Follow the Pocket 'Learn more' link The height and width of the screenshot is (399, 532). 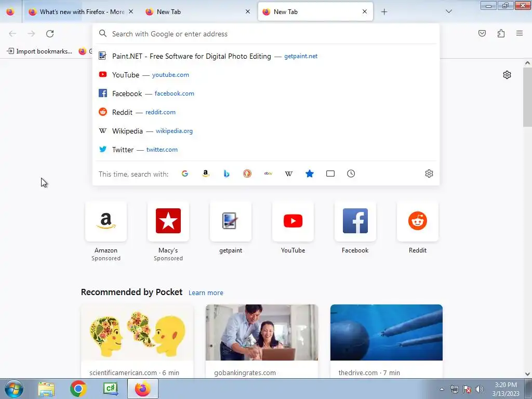(206, 293)
